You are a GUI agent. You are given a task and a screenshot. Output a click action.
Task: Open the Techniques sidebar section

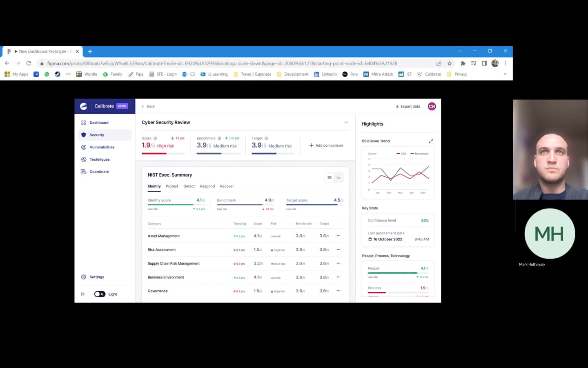[99, 159]
